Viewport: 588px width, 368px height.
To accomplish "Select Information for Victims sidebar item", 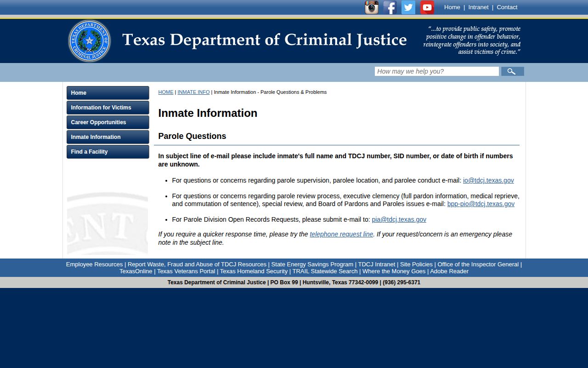I will (x=108, y=108).
